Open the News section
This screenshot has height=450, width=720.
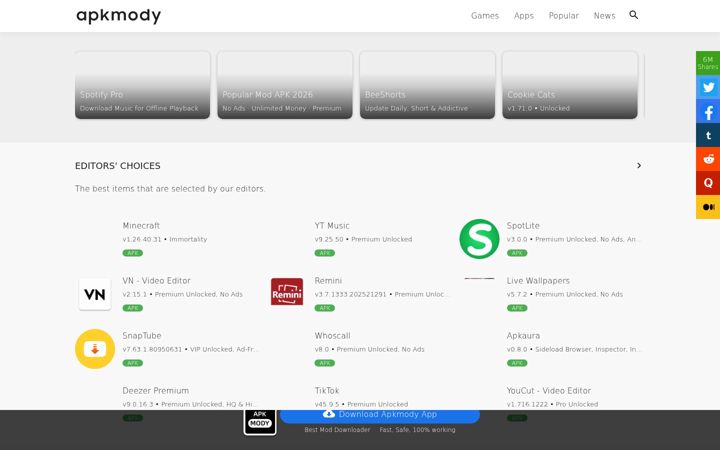click(604, 16)
